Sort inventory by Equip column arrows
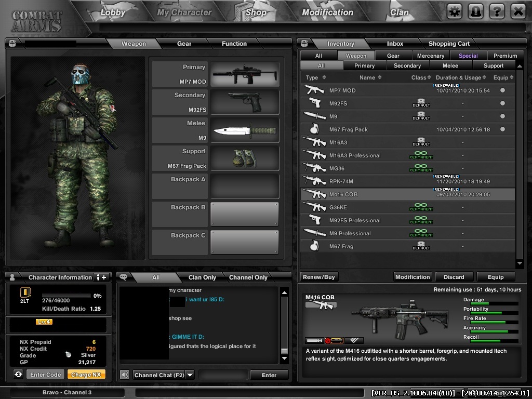Screen dimensions: 532x399 click(512, 77)
